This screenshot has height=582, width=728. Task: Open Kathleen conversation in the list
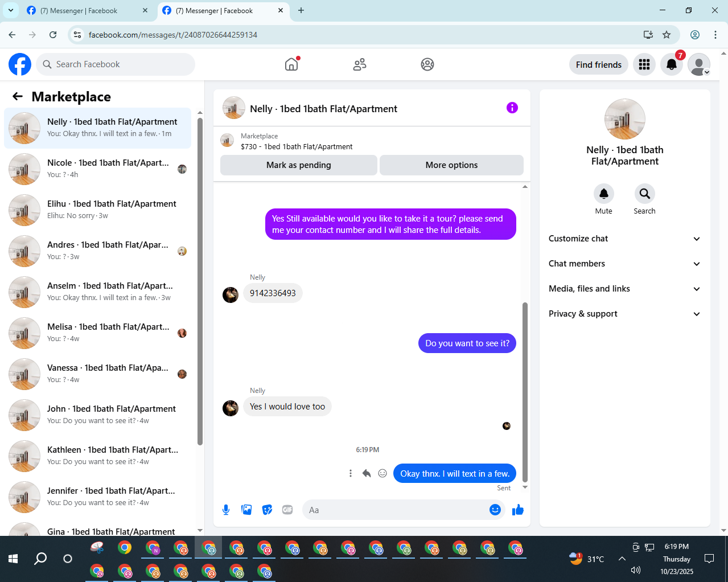[98, 456]
